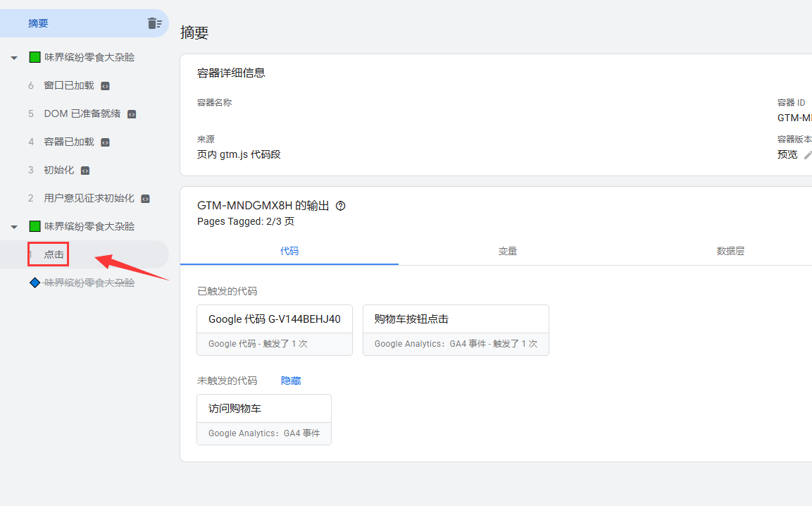Collapse the page group above 窗口已加载
This screenshot has height=506, width=812.
pyautogui.click(x=14, y=58)
